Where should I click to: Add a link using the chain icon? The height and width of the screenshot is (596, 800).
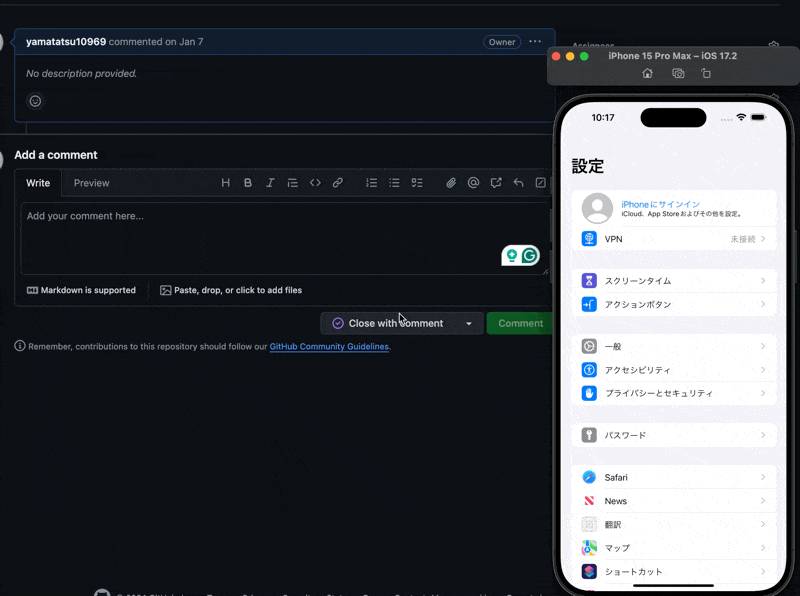coord(338,183)
